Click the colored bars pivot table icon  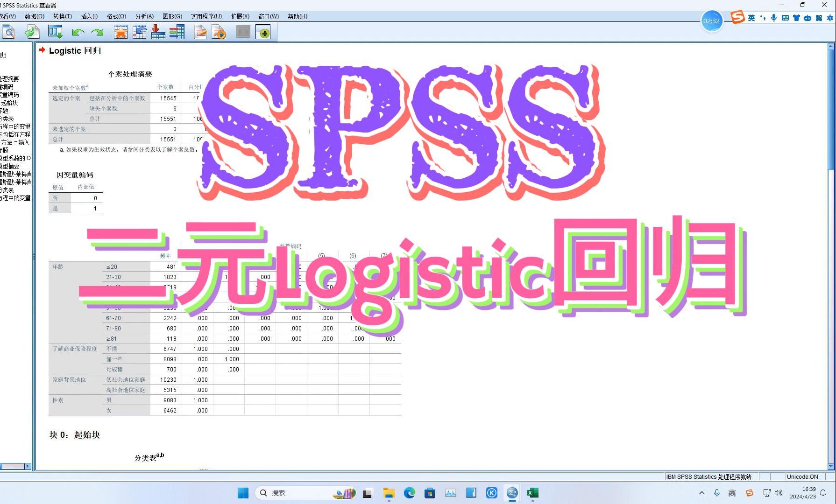click(177, 32)
